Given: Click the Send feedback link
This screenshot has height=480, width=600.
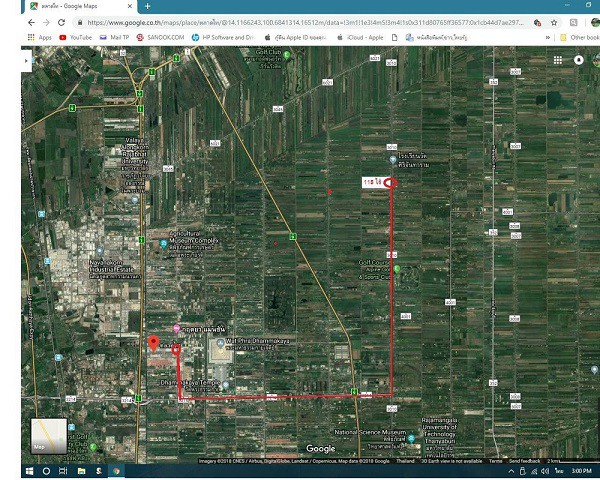Looking at the screenshot, I should (525, 461).
